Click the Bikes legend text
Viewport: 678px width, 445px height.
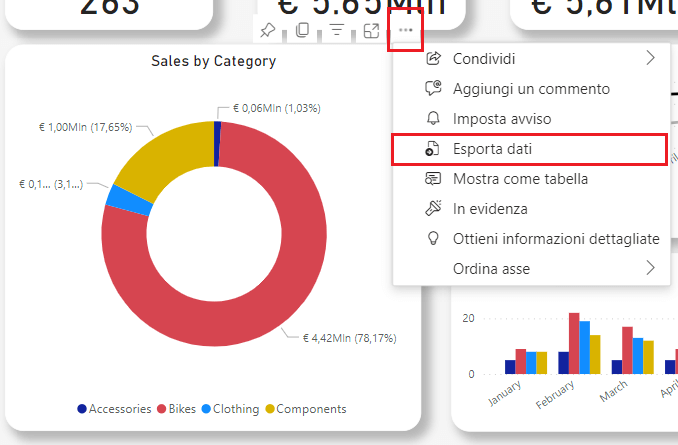182,409
